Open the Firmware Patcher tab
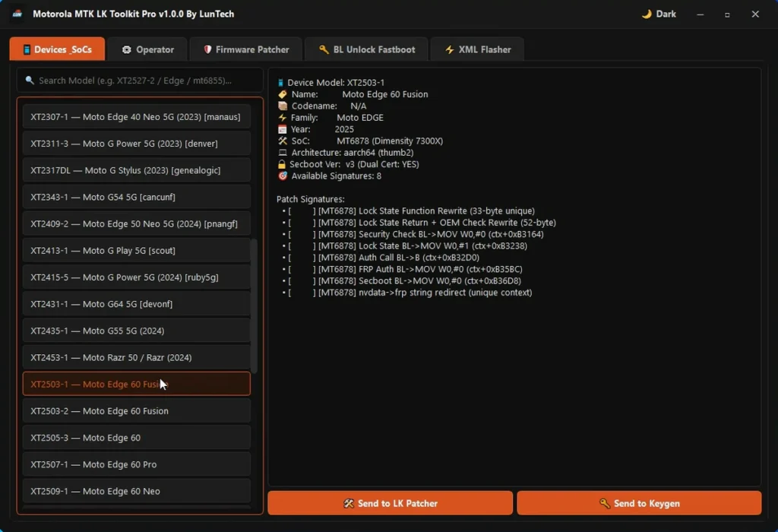The image size is (778, 532). coord(245,49)
